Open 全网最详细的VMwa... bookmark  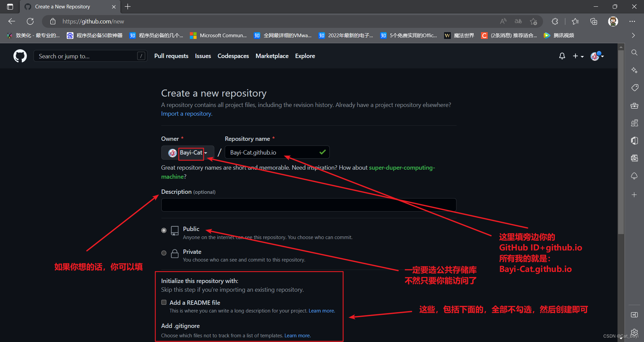tap(283, 35)
